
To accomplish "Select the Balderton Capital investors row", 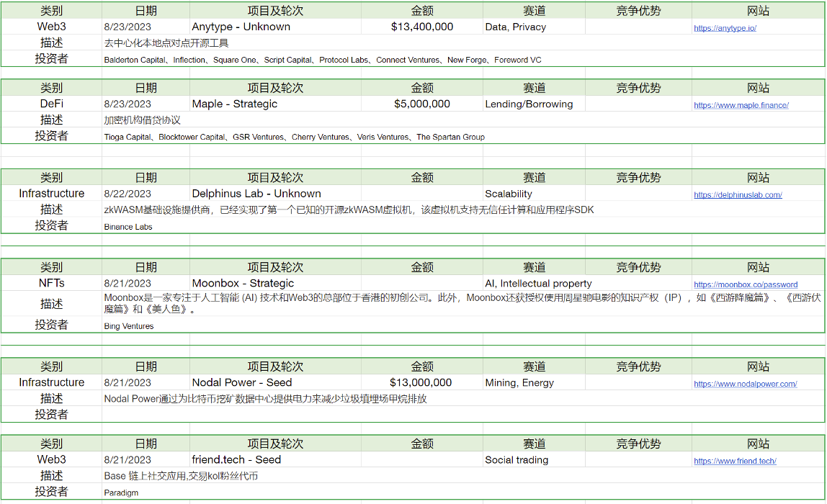I will pos(463,59).
